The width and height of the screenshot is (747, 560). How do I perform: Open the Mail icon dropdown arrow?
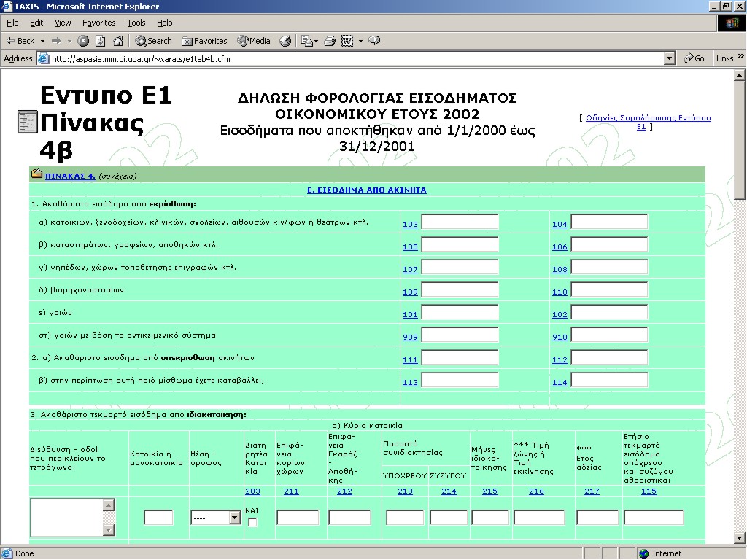316,41
